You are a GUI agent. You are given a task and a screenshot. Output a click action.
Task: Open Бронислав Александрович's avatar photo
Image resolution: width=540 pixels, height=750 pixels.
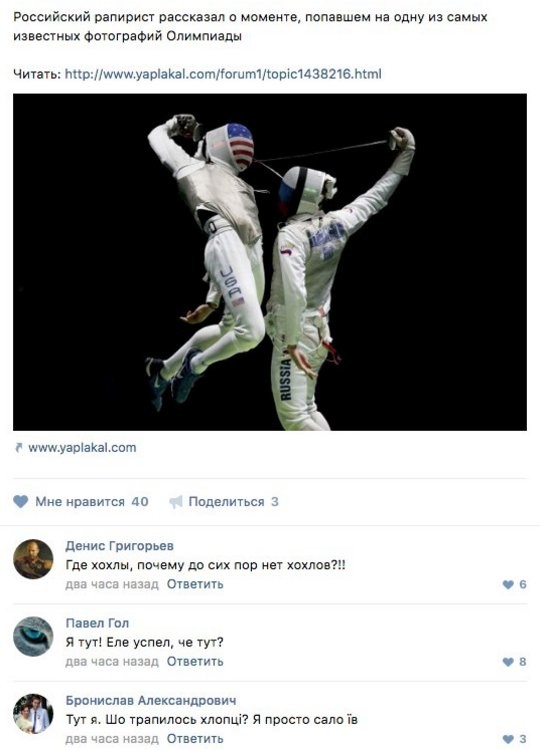click(x=33, y=714)
